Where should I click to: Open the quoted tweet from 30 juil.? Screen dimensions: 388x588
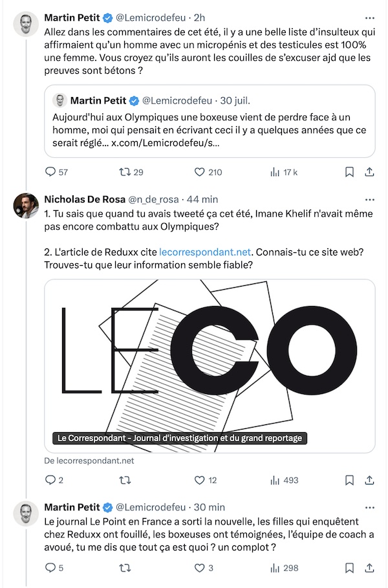point(210,121)
